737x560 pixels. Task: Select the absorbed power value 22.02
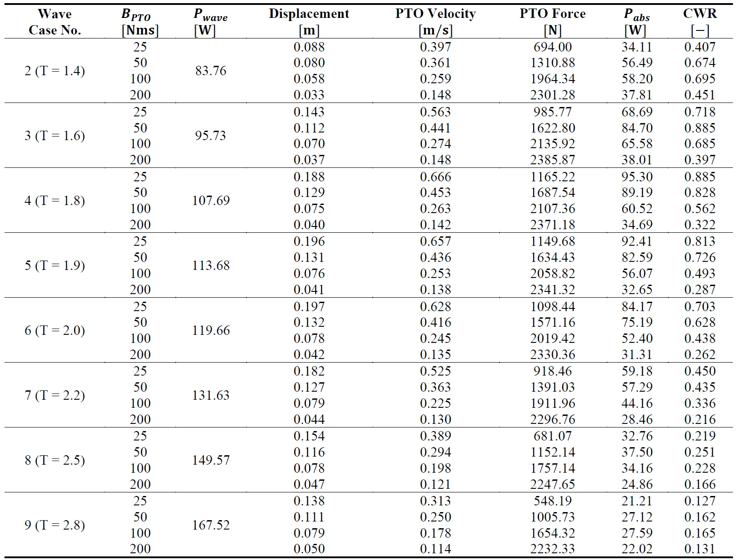point(637,549)
